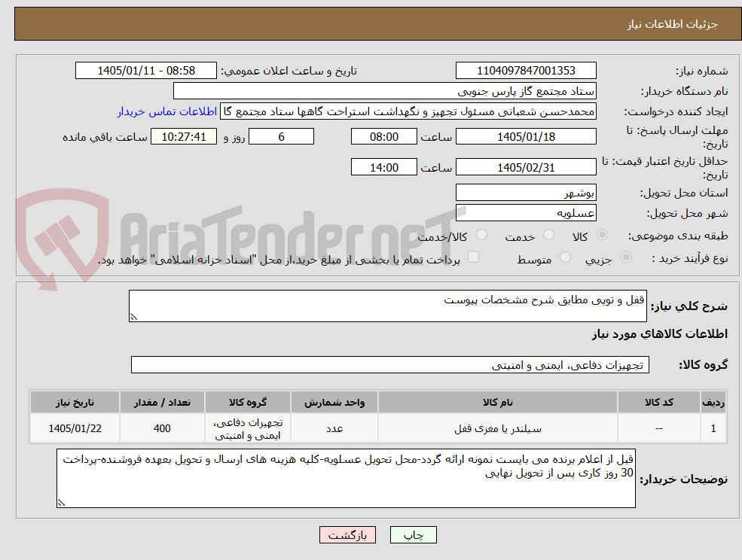Click the goods group cell in table row
This screenshot has width=742, height=560.
point(248,428)
